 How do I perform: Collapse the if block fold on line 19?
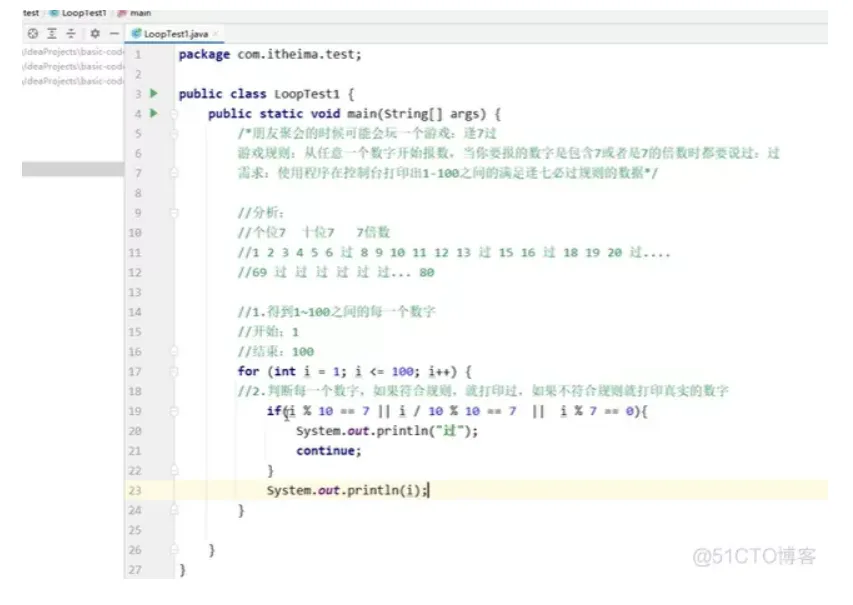point(174,411)
